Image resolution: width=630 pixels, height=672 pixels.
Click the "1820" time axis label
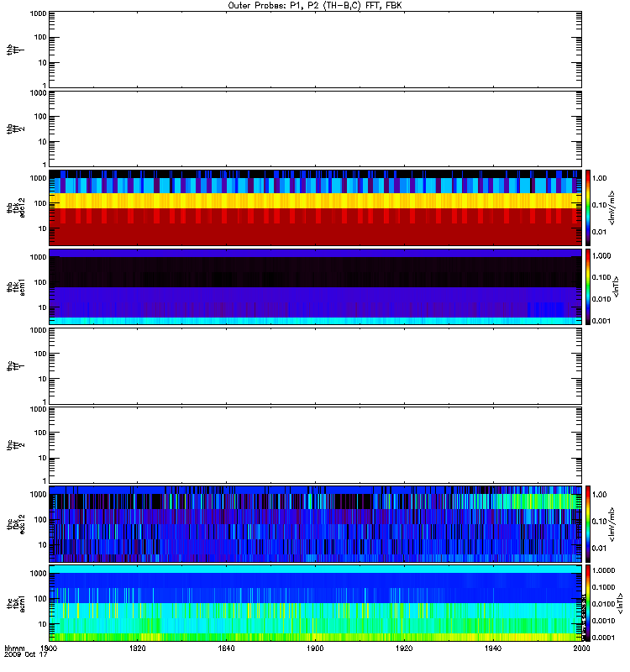(x=137, y=648)
